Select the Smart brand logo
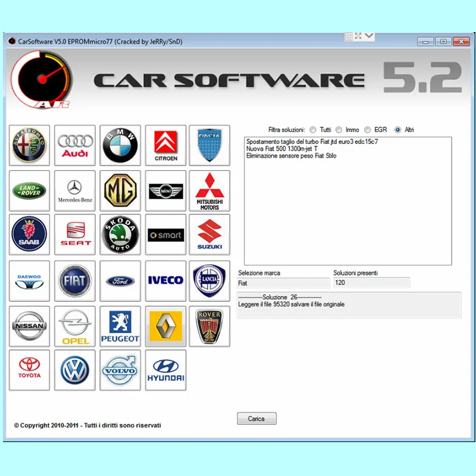Image resolution: width=476 pixels, height=476 pixels. [x=165, y=234]
